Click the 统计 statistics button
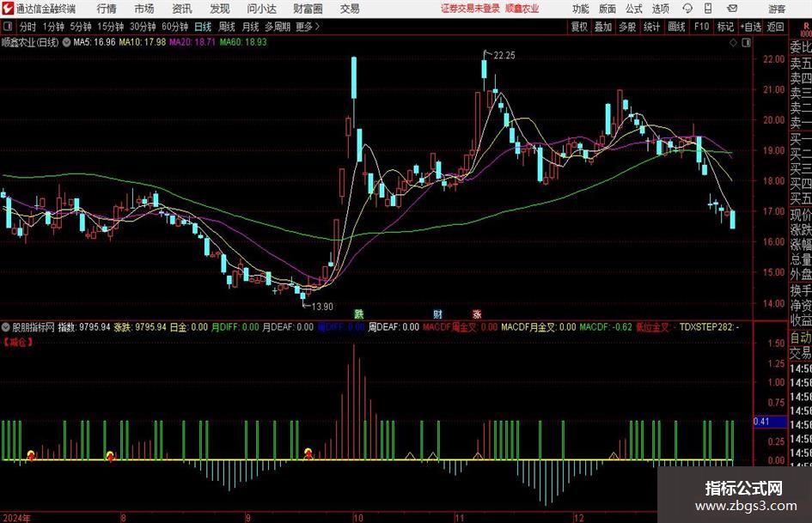Screen dimensions: 812x523 coord(651,27)
